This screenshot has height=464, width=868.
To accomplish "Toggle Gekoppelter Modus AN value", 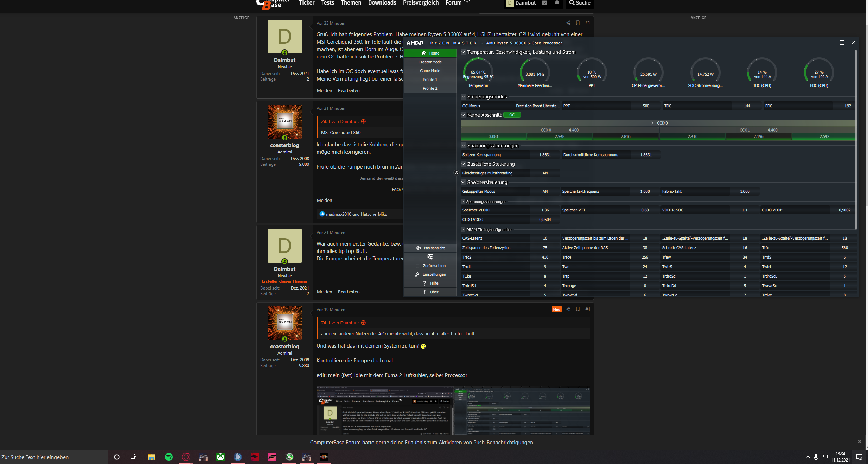I will (x=545, y=191).
